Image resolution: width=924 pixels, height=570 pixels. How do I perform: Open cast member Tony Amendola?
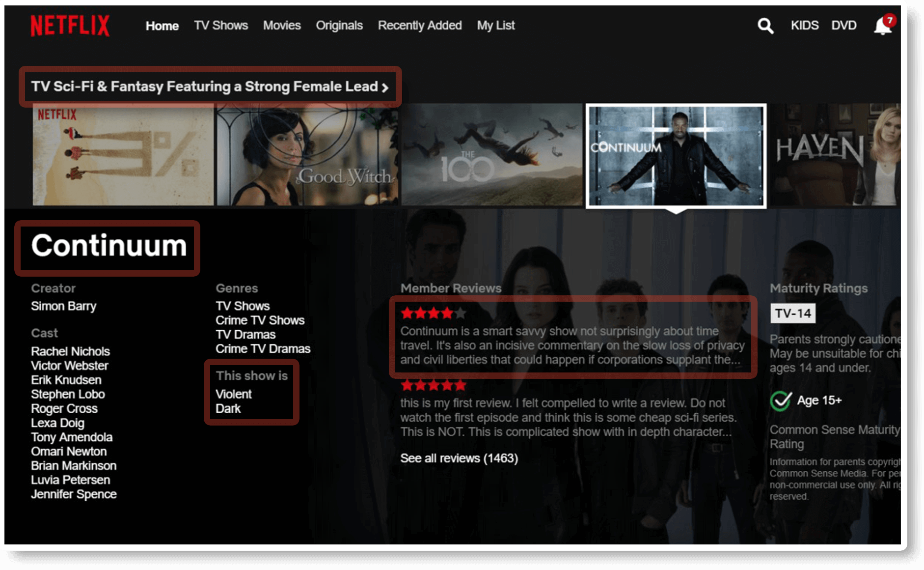click(x=72, y=437)
